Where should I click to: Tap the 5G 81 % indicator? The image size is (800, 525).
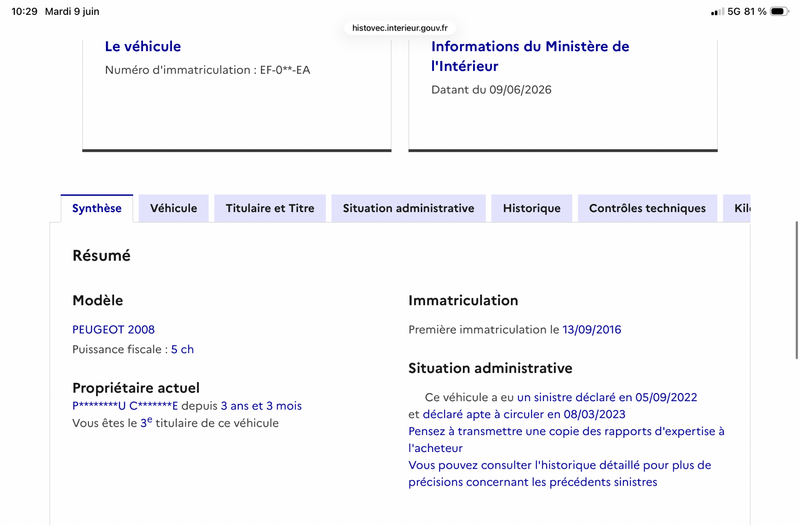(x=746, y=11)
